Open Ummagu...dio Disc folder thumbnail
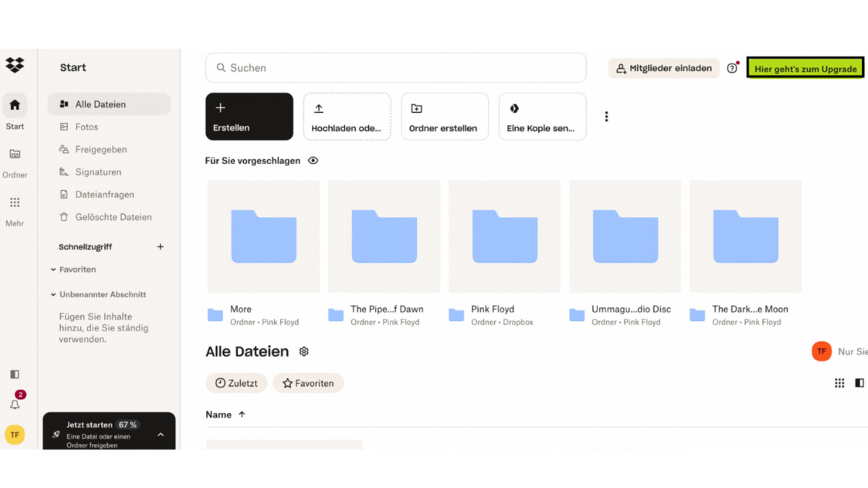This screenshot has height=488, width=868. pyautogui.click(x=625, y=236)
